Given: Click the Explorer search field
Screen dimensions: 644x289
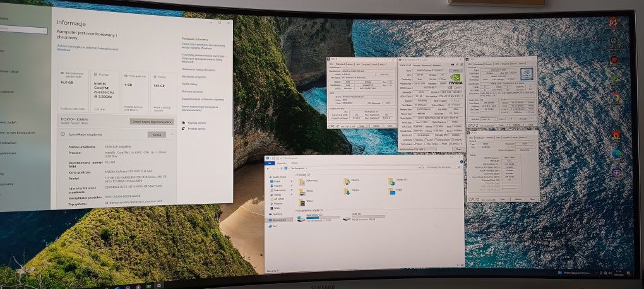Looking at the screenshot, I should coord(443,167).
